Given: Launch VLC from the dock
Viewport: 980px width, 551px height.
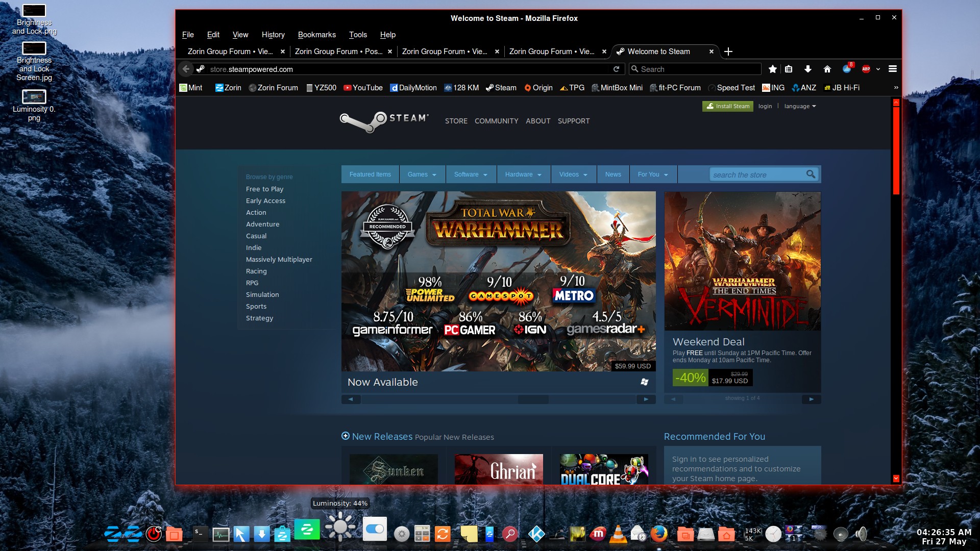Looking at the screenshot, I should pyautogui.click(x=618, y=534).
